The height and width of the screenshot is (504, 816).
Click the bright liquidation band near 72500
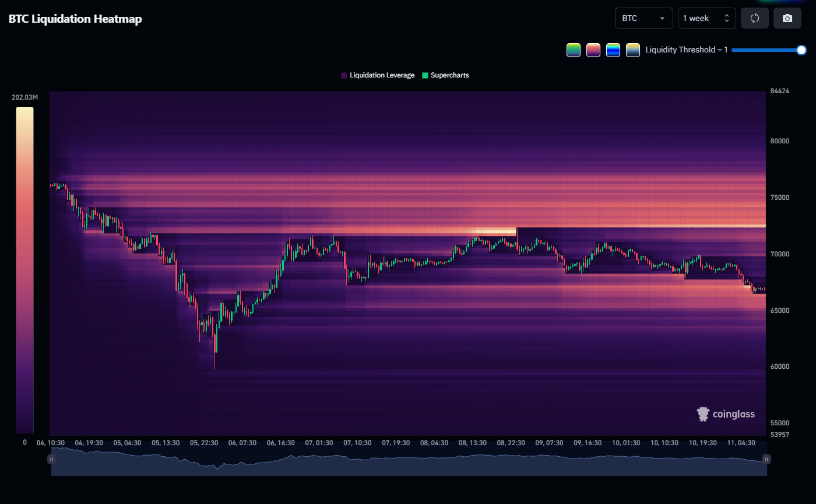(495, 231)
